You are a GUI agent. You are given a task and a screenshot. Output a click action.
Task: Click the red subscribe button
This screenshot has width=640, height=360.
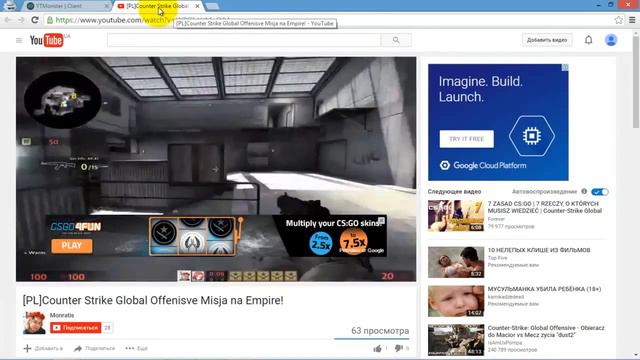(76, 328)
